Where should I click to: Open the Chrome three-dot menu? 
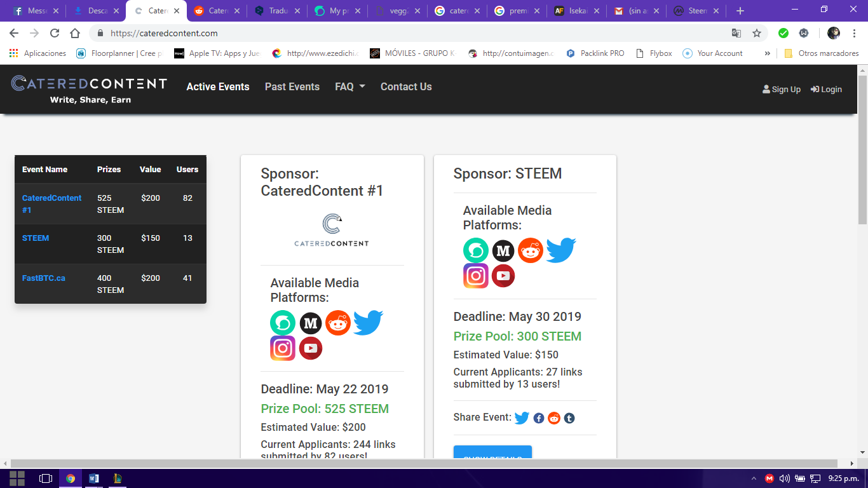pos(854,33)
